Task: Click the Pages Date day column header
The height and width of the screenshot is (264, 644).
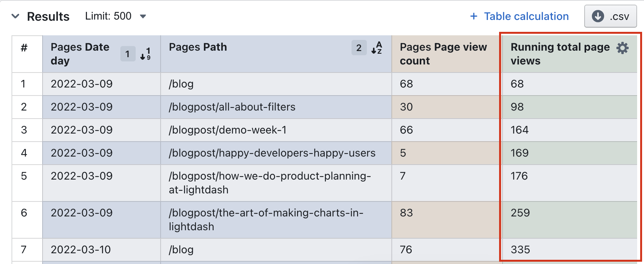Action: (80, 54)
